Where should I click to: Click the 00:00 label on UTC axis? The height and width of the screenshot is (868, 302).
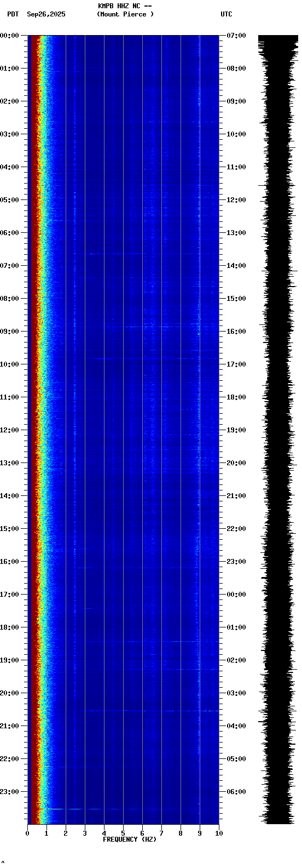tap(236, 595)
